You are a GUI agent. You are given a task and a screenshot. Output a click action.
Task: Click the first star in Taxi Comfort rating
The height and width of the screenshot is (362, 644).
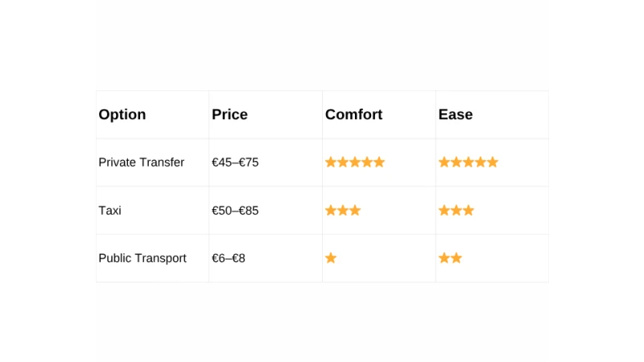[x=331, y=211]
